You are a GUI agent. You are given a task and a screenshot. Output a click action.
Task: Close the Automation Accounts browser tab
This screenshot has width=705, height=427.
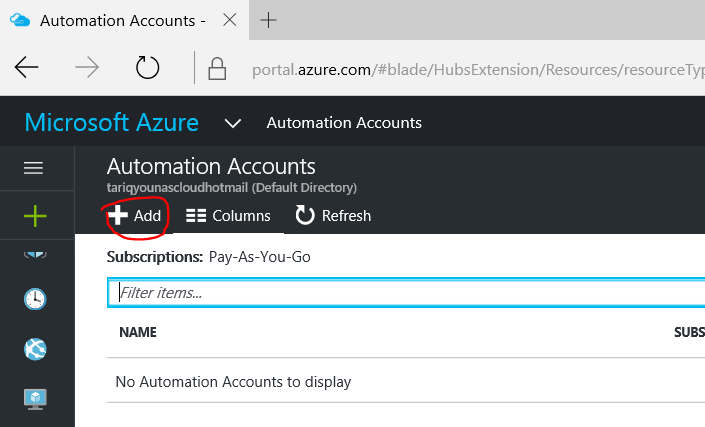pos(230,20)
